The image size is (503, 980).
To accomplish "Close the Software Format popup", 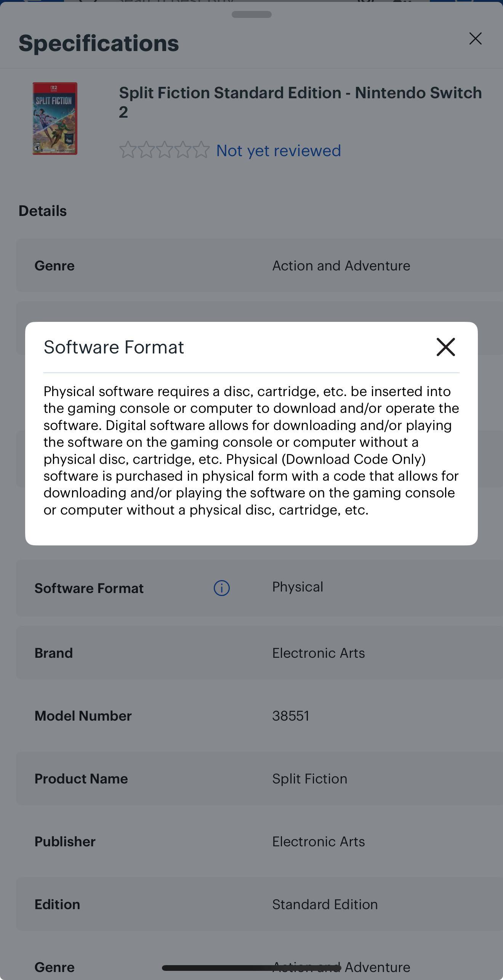I will [445, 347].
